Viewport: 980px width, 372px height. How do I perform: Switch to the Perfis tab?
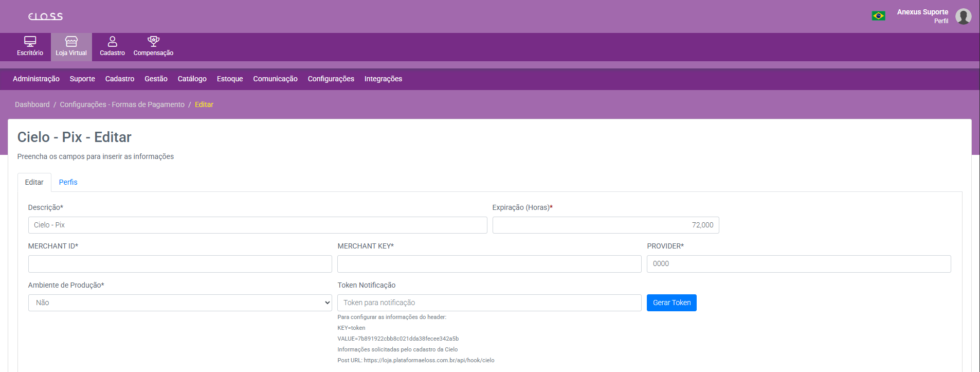click(68, 182)
